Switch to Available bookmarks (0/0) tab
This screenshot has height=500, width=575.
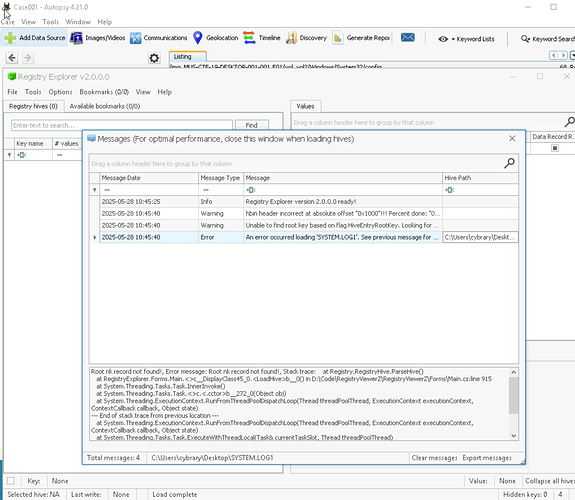click(x=105, y=106)
